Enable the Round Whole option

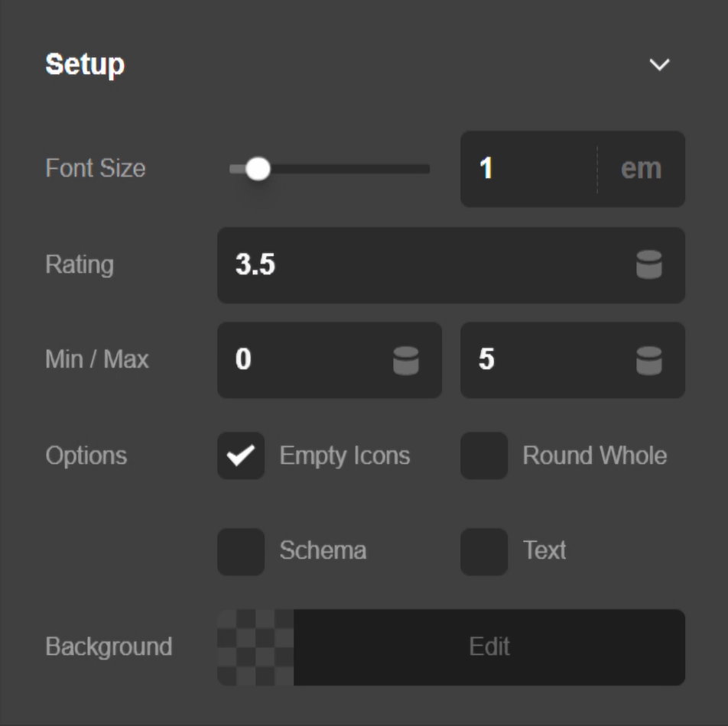point(483,455)
